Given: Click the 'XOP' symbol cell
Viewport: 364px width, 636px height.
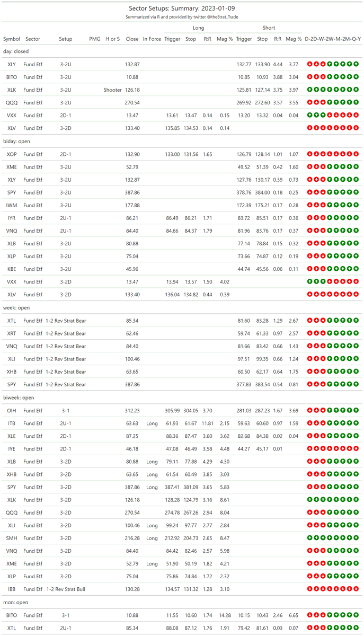Looking at the screenshot, I should [x=12, y=154].
